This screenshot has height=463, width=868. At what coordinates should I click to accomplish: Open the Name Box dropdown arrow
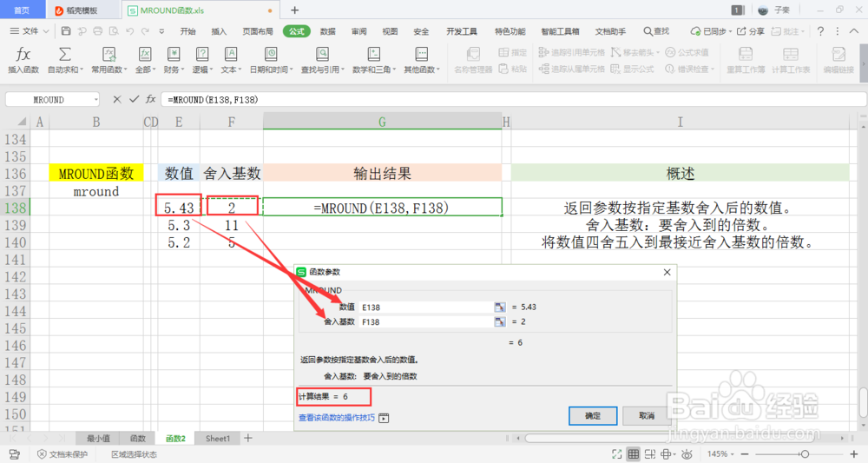point(95,100)
